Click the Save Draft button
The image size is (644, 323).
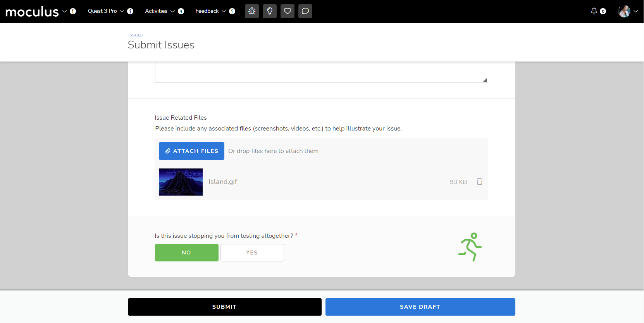point(420,307)
